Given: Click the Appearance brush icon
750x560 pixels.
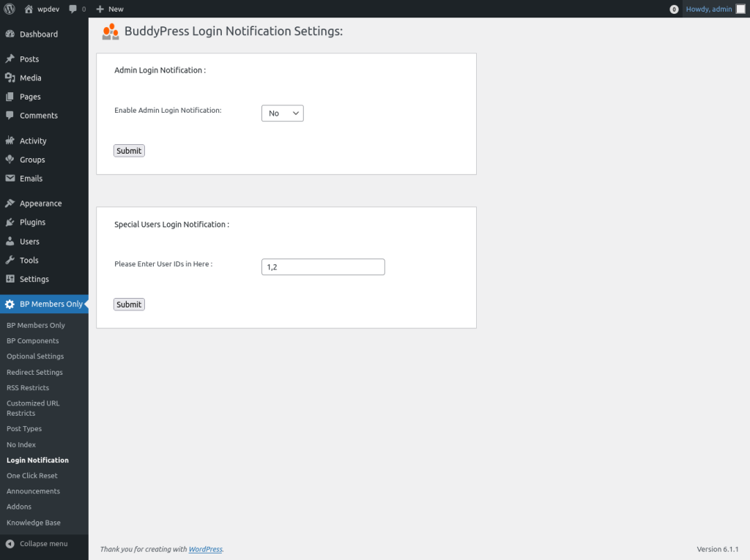Looking at the screenshot, I should click(x=12, y=203).
